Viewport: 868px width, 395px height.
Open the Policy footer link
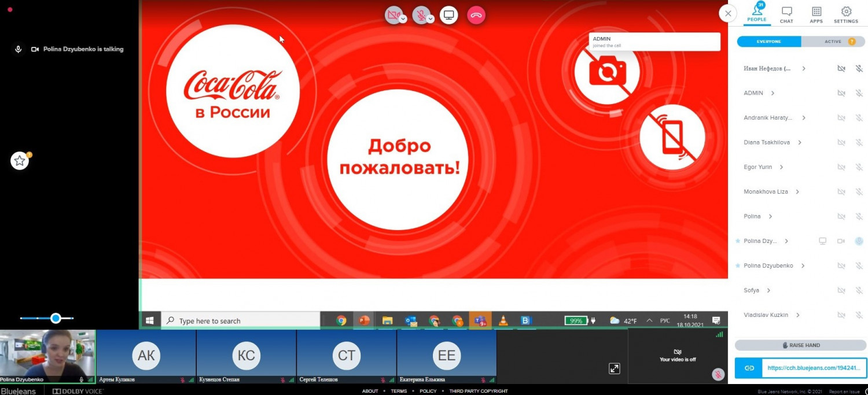tap(428, 391)
